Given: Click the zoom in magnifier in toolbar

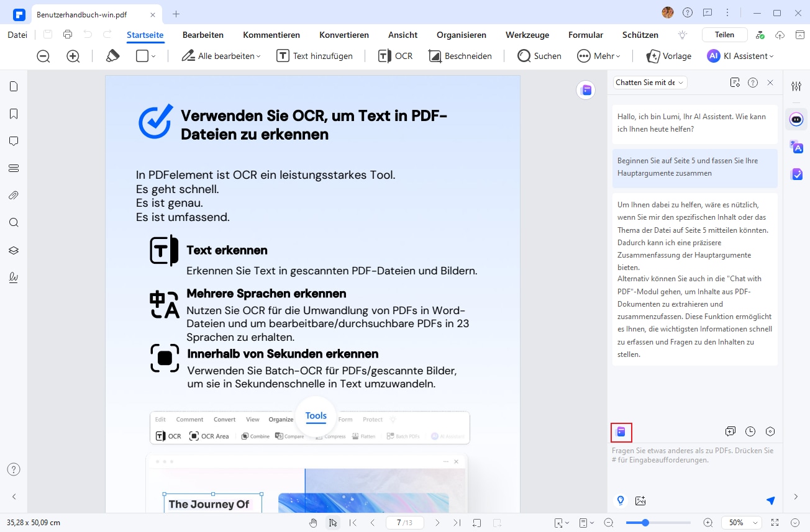Looking at the screenshot, I should (73, 56).
